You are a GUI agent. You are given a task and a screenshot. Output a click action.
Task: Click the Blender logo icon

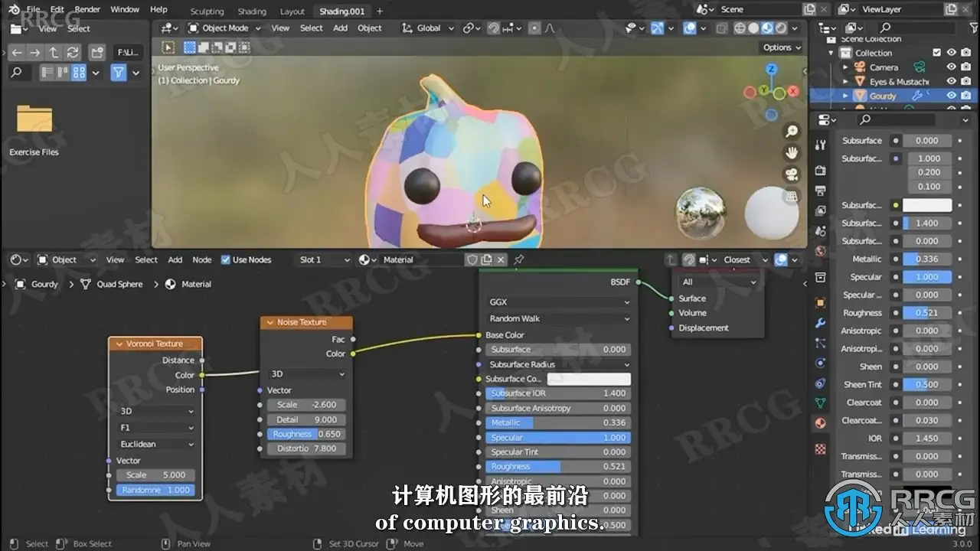15,10
